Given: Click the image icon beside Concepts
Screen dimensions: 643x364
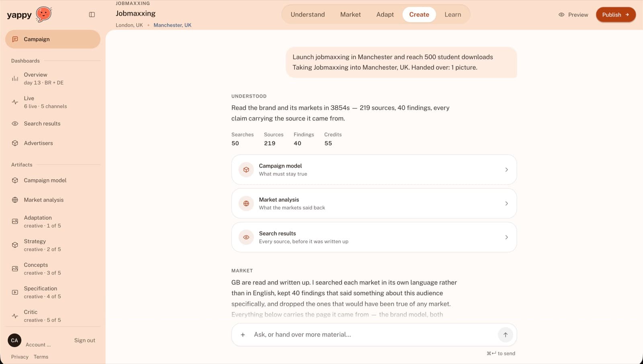Looking at the screenshot, I should point(15,269).
